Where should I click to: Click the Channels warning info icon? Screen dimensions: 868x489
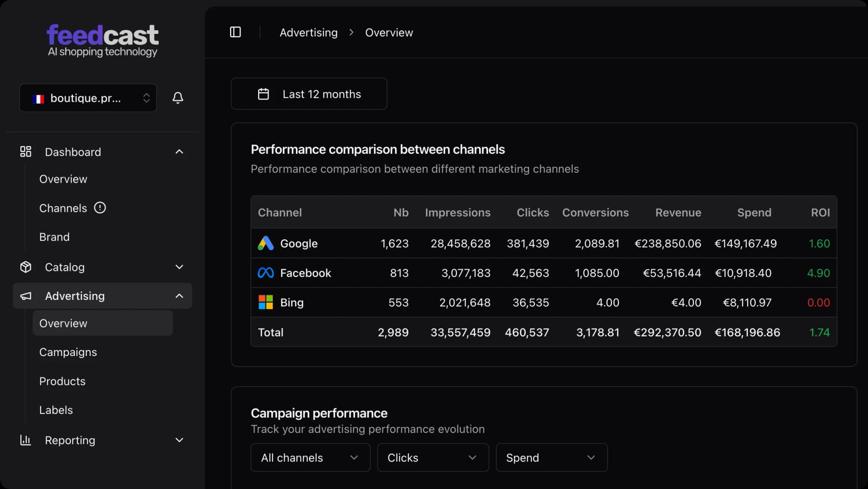click(100, 208)
